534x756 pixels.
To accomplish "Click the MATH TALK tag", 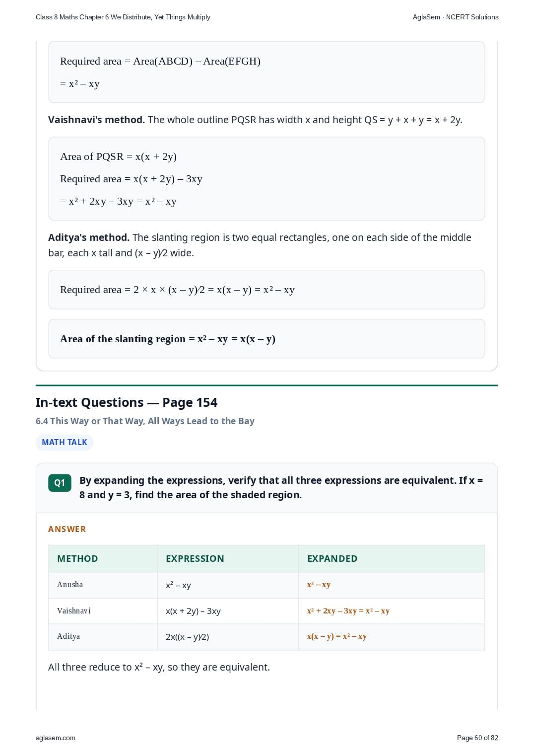I will [x=65, y=442].
